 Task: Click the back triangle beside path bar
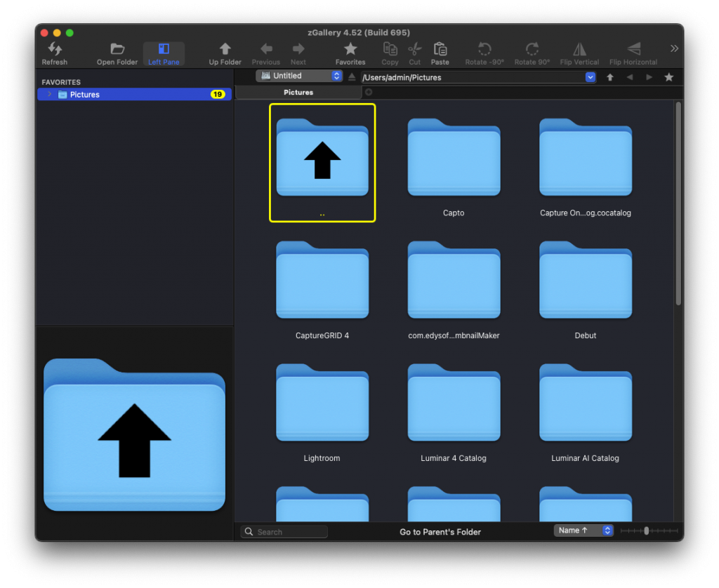tap(630, 77)
